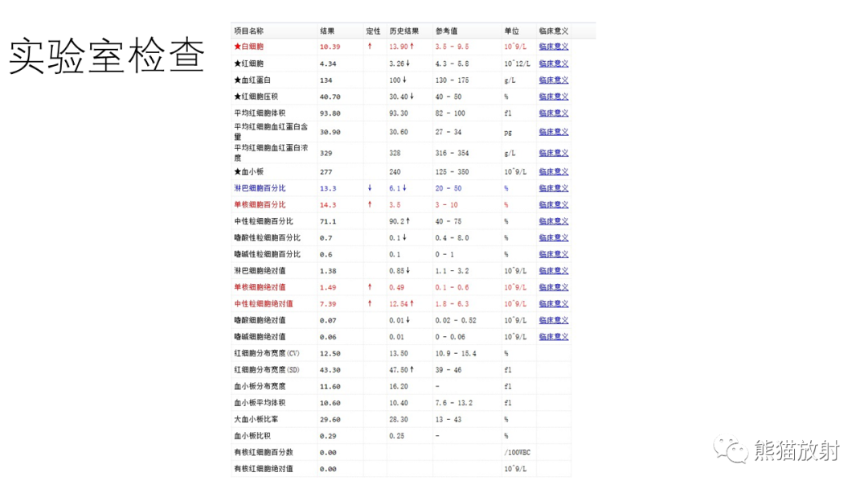Select the reference range 3.5 - 9.5
868x489 pixels.
tap(452, 47)
